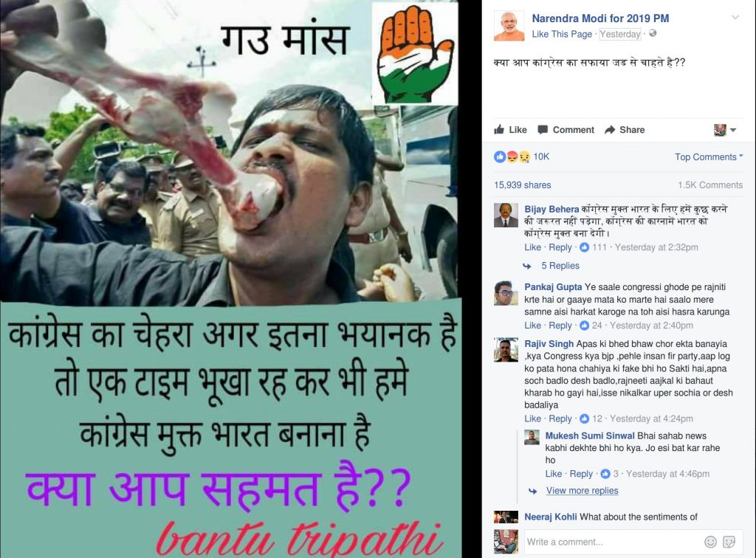
Task: Click the Write a comment input field
Action: [x=612, y=542]
